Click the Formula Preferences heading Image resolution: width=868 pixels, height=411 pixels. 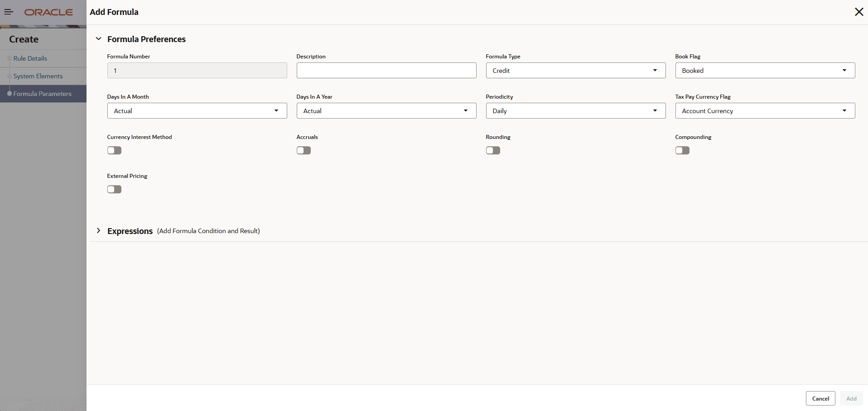[146, 39]
